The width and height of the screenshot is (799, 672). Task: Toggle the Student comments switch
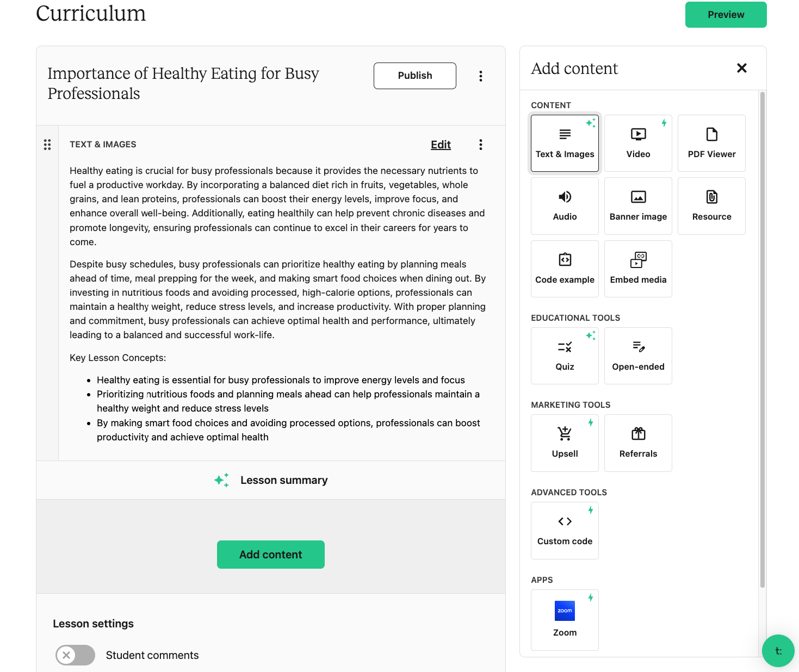point(75,655)
